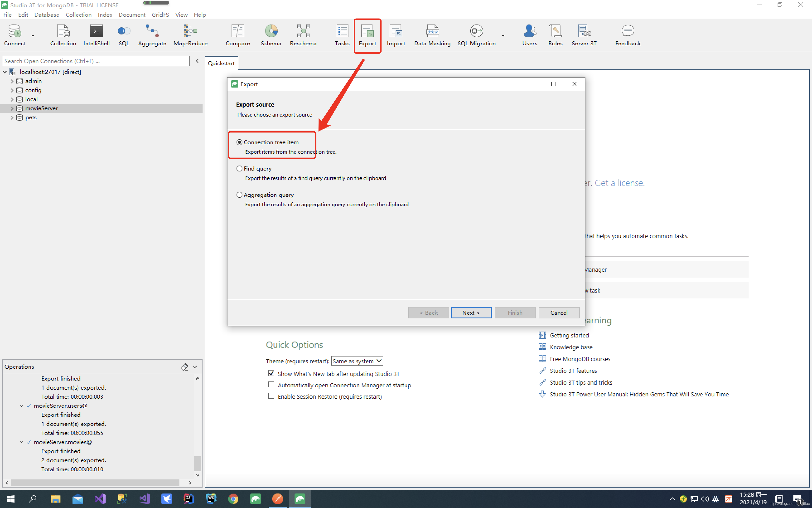Open the Map-Reduce tool
The width and height of the screenshot is (812, 508).
tap(190, 35)
